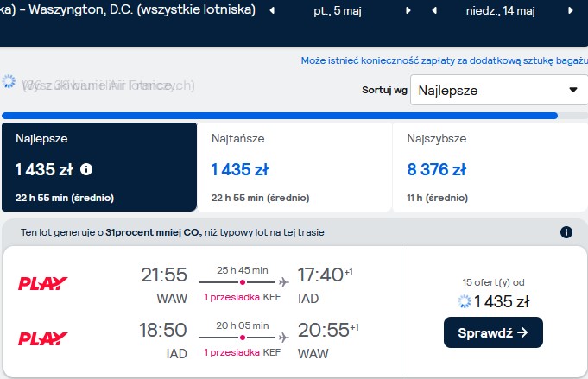588x379 pixels.
Task: Go to next return date after 14 maj
Action: tap(571, 10)
